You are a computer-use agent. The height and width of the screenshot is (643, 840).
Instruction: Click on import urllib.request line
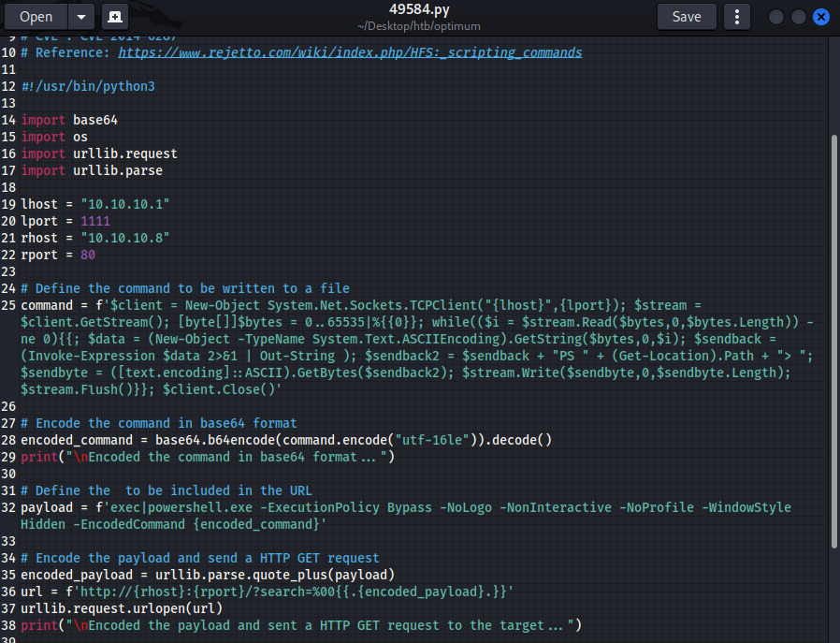(x=99, y=153)
